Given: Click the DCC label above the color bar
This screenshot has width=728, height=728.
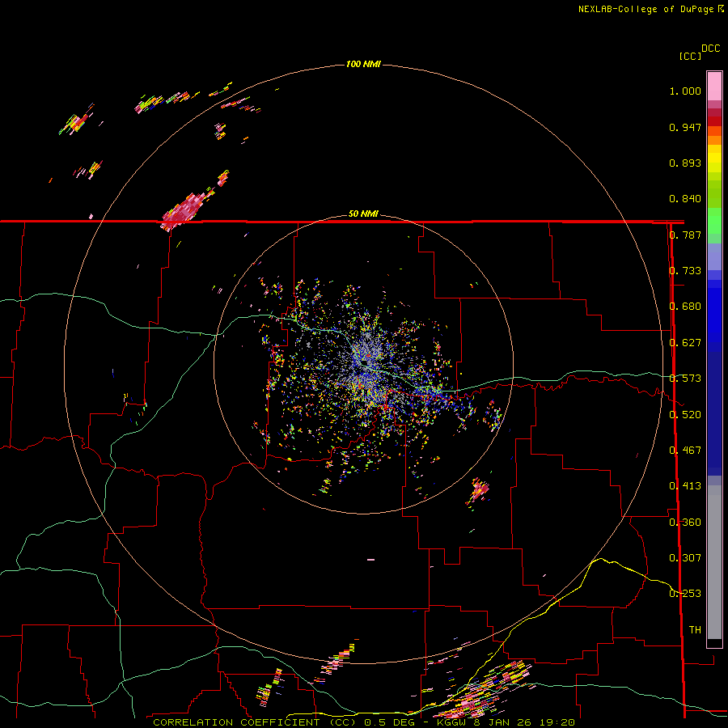Looking at the screenshot, I should [x=711, y=49].
